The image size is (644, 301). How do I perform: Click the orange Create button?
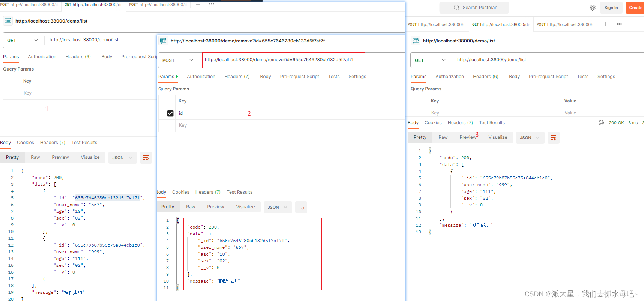[635, 8]
